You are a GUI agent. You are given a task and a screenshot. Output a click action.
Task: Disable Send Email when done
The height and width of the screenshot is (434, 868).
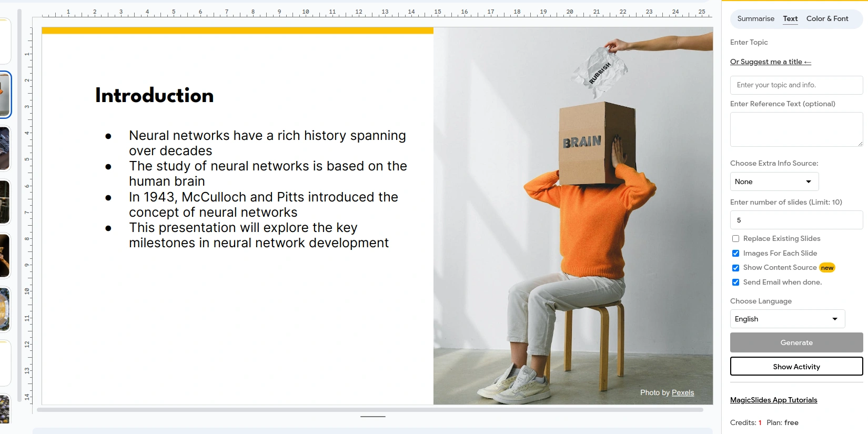[735, 282]
